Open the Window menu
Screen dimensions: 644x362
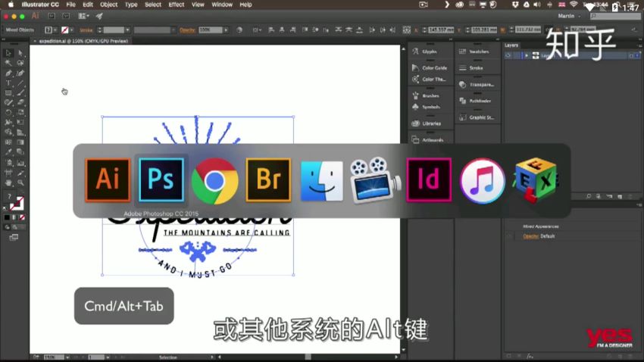click(222, 5)
